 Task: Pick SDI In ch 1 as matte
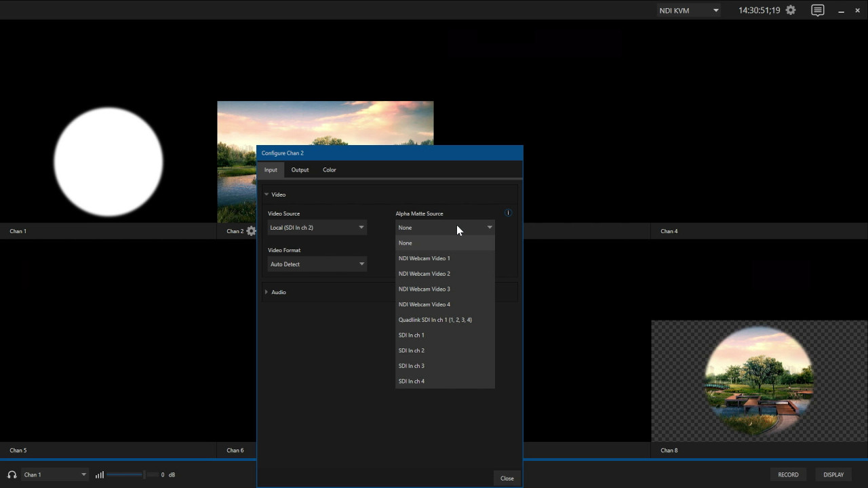(445, 335)
